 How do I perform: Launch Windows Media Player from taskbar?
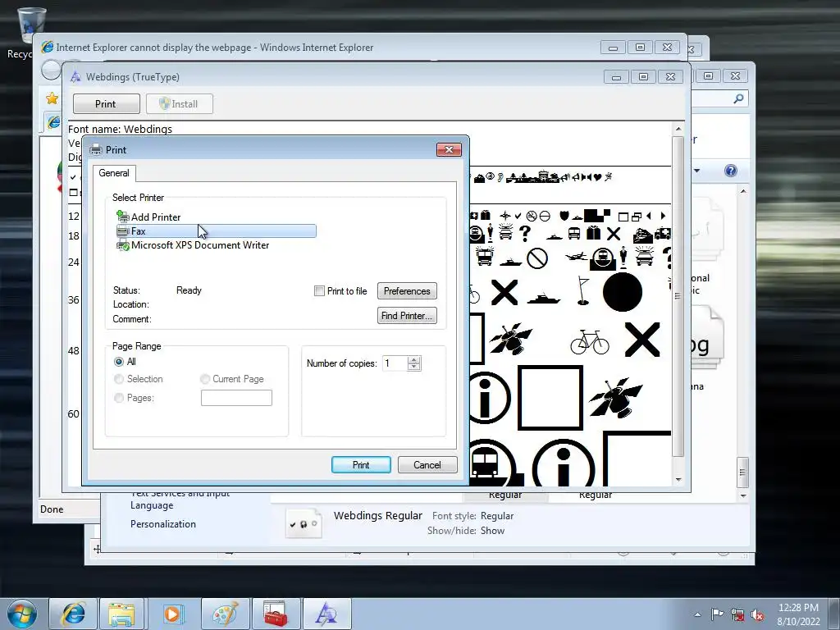pos(172,614)
